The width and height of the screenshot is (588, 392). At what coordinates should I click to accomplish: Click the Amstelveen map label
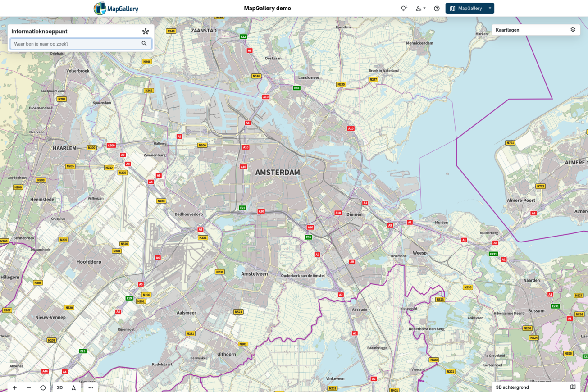click(254, 274)
